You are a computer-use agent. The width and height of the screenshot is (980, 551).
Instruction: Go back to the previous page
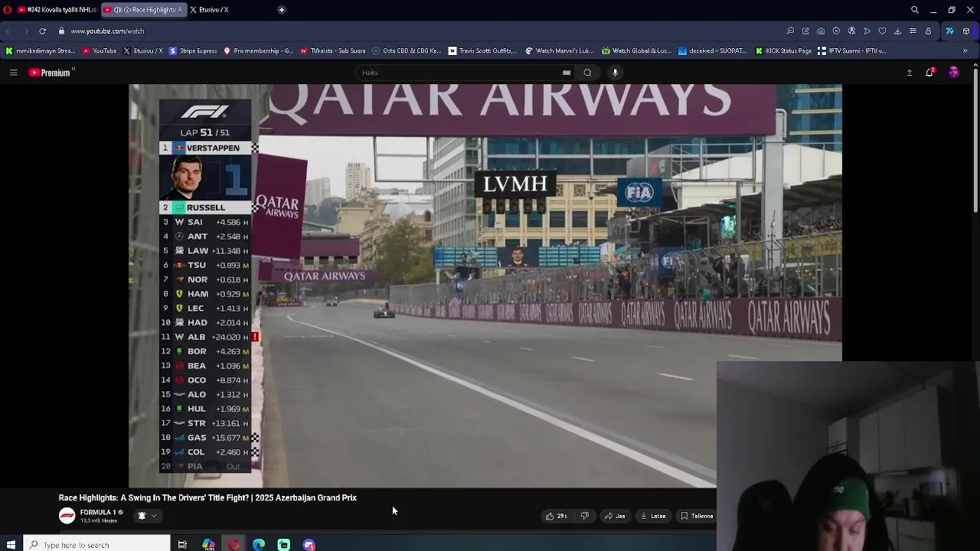tap(8, 31)
